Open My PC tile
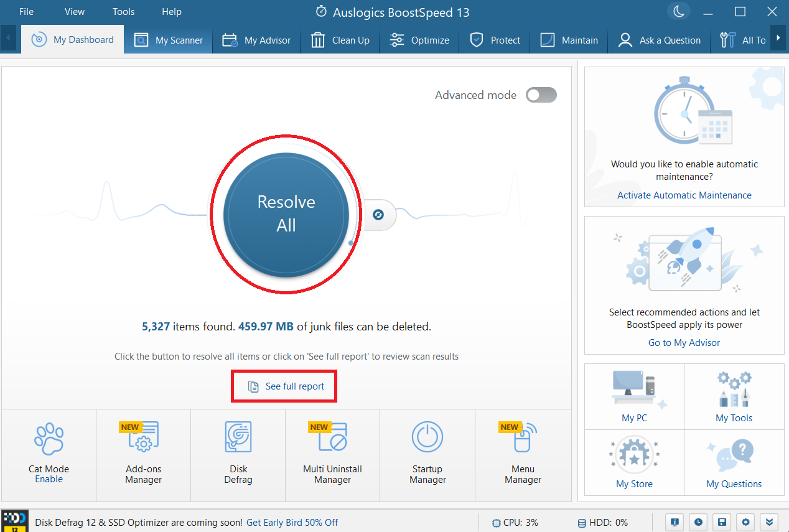The image size is (789, 532). point(635,396)
